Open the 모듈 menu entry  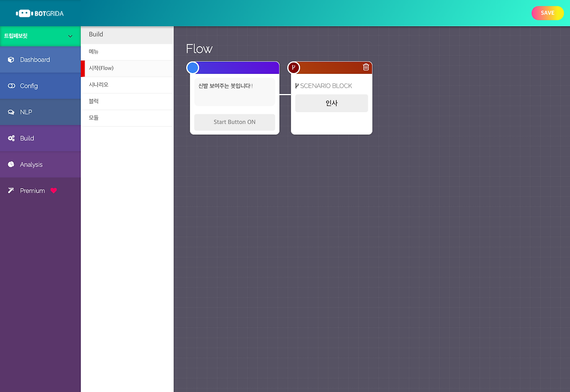tap(94, 117)
